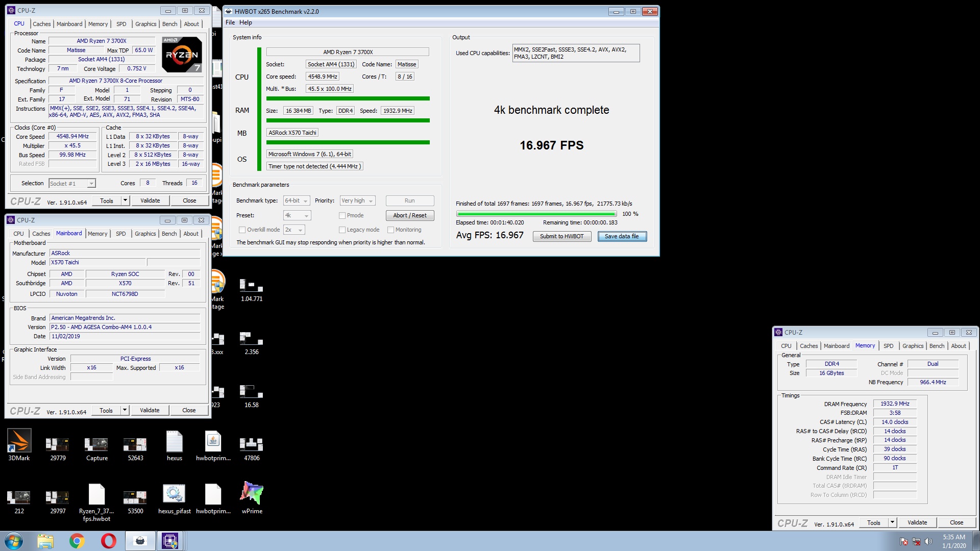
Task: Expand Tools arrow in Mainboard CPU-Z window
Action: [125, 410]
